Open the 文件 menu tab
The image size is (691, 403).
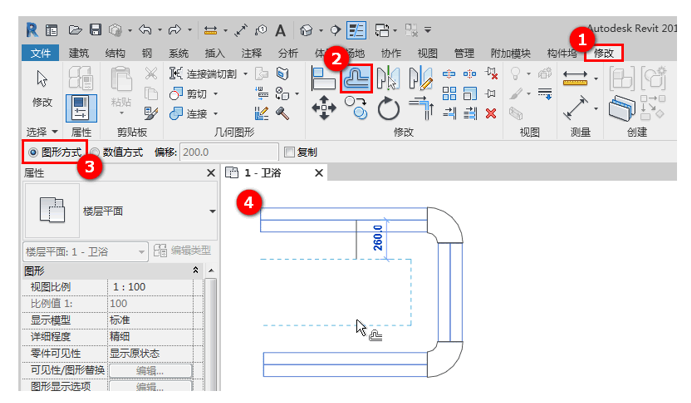click(x=40, y=52)
